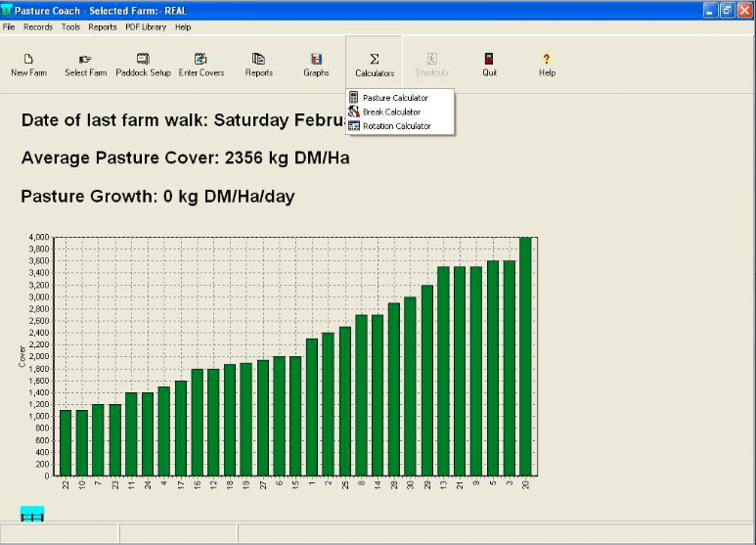Viewport: 756px width, 545px height.
Task: Open the PDF Library menu
Action: [146, 26]
